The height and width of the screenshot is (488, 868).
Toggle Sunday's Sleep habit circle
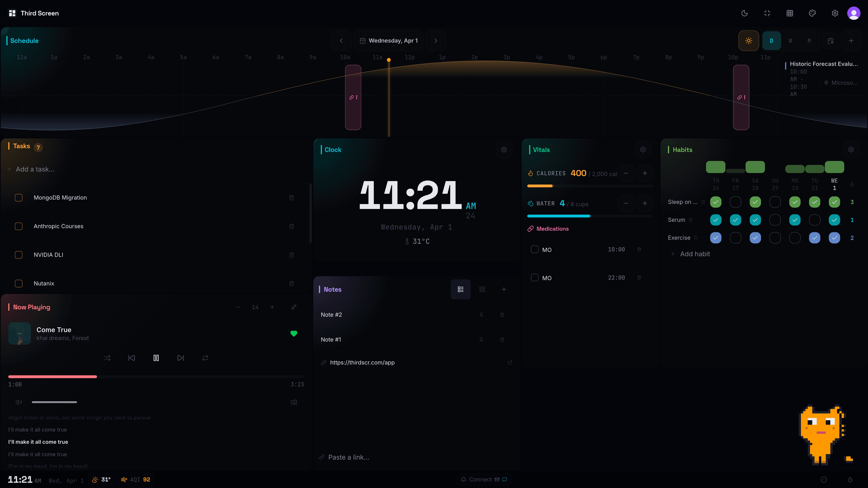(x=775, y=202)
